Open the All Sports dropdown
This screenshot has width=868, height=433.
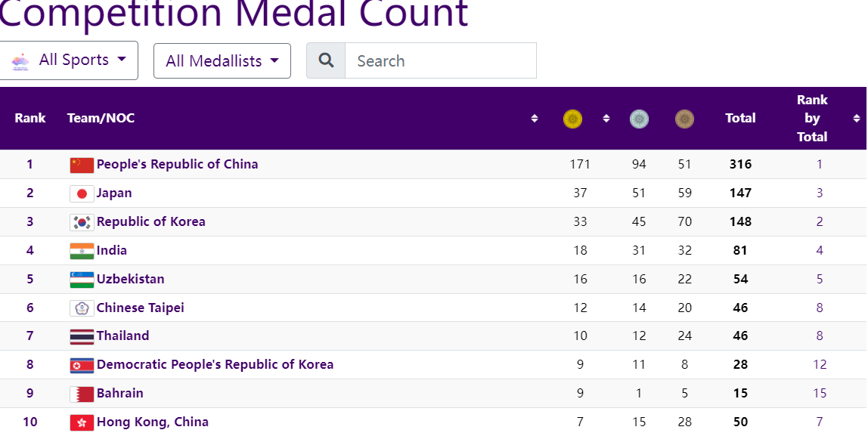point(69,60)
